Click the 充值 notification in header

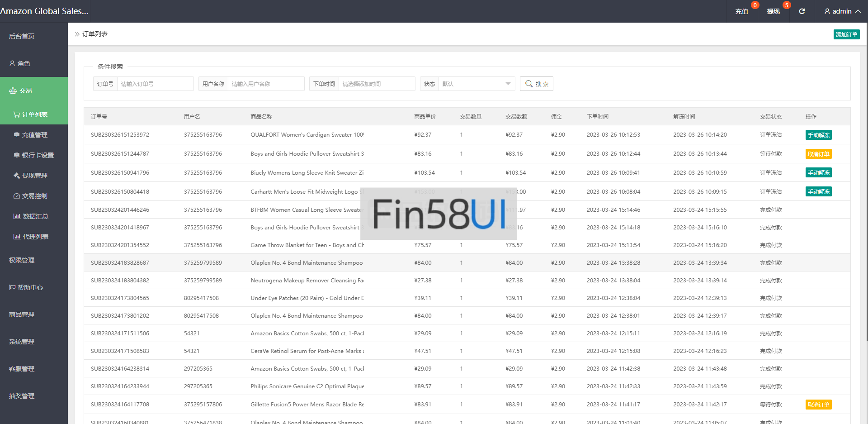tap(742, 11)
